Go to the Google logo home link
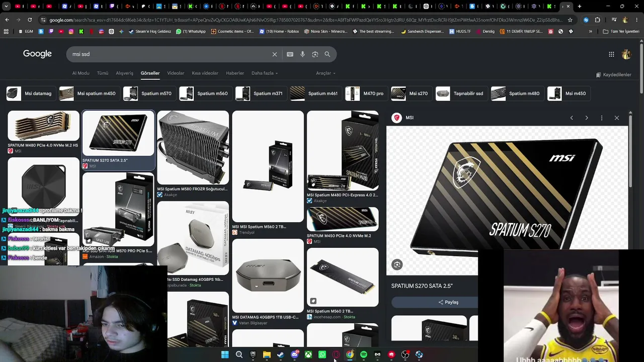The width and height of the screenshot is (644, 362). (x=37, y=54)
